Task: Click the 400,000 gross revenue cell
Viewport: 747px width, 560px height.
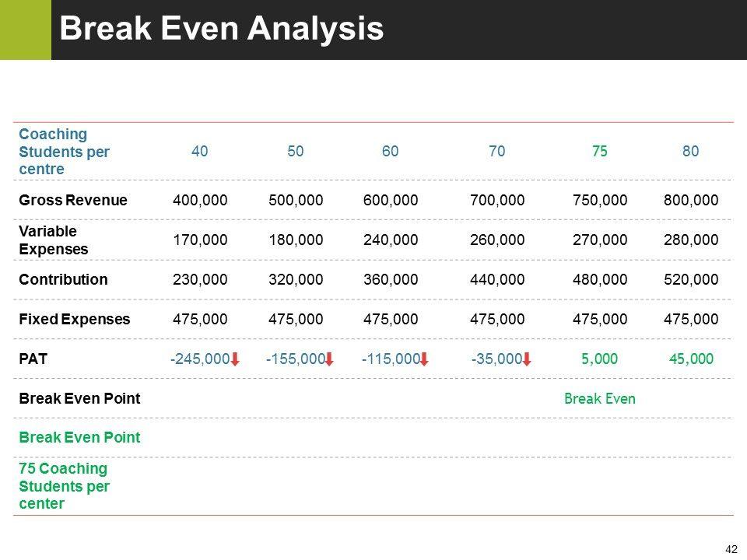Action: click(200, 200)
